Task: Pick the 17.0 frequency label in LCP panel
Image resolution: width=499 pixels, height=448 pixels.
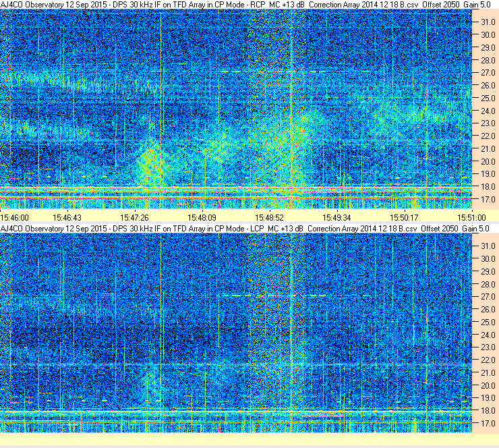Action: 488,424
